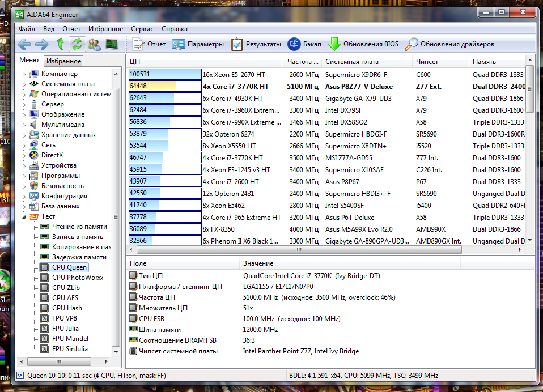Image resolution: width=543 pixels, height=392 pixels.
Task: Expand the Сервер tree node
Action: (24, 104)
